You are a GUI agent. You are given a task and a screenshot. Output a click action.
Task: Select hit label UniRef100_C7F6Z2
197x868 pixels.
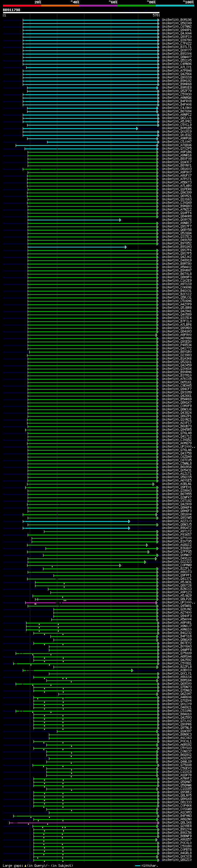[177, 43]
